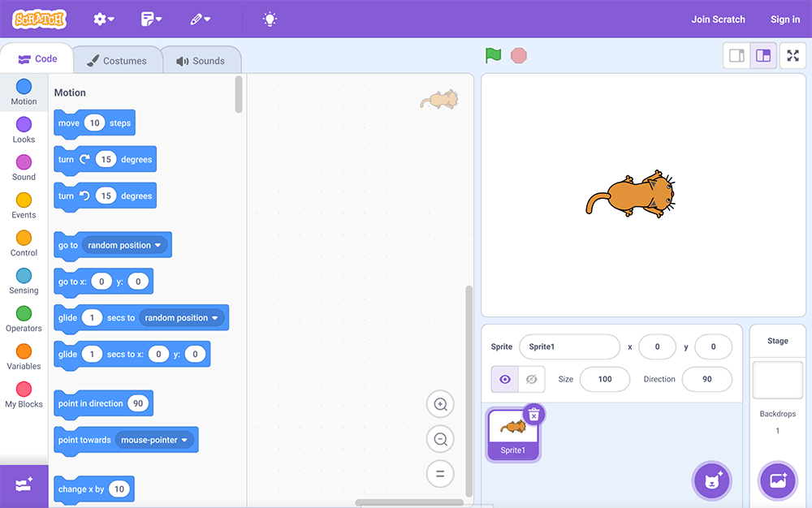Select the Motion block category
This screenshot has height=508, width=812.
(24, 92)
